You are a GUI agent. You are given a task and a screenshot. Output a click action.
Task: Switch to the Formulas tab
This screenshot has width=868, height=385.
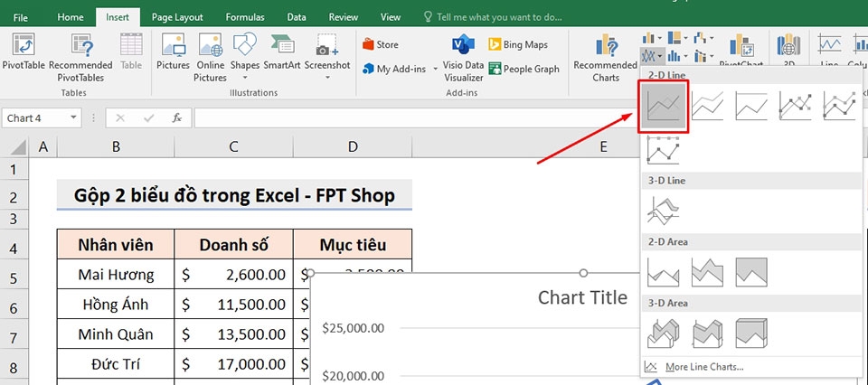tap(245, 17)
